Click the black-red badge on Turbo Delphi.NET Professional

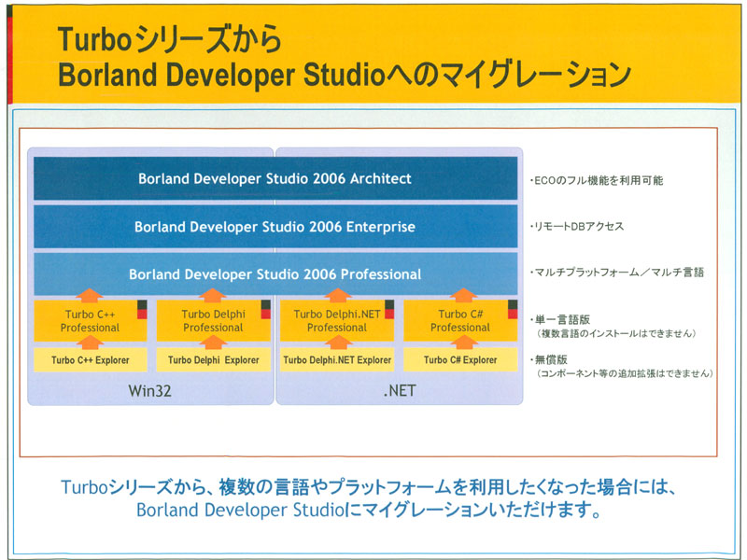pyautogui.click(x=389, y=310)
